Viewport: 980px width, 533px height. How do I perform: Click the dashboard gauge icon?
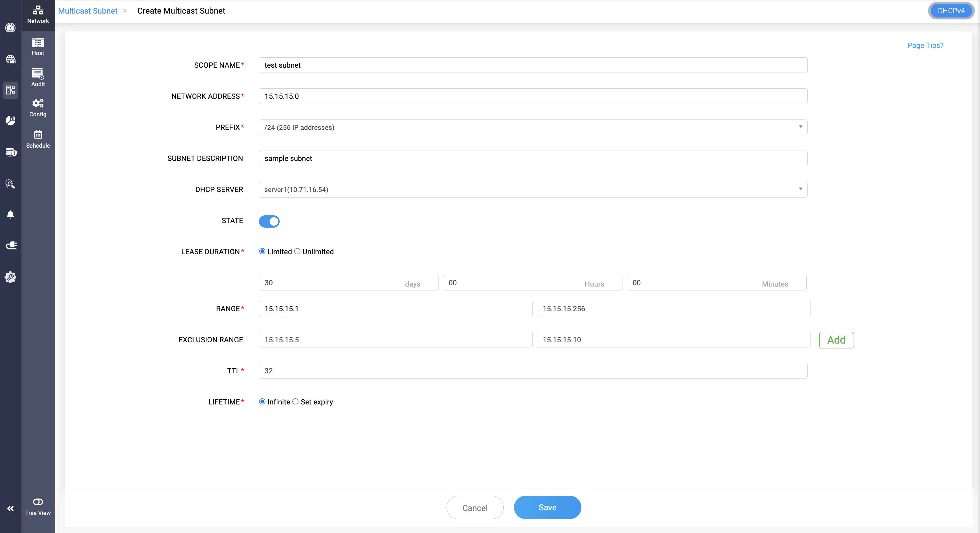pyautogui.click(x=10, y=28)
